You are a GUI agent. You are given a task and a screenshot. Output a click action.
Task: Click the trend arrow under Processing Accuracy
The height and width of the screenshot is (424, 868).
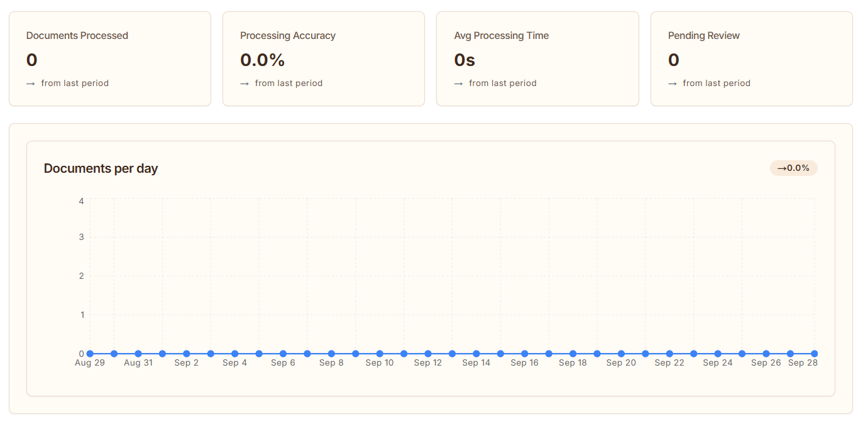click(244, 84)
